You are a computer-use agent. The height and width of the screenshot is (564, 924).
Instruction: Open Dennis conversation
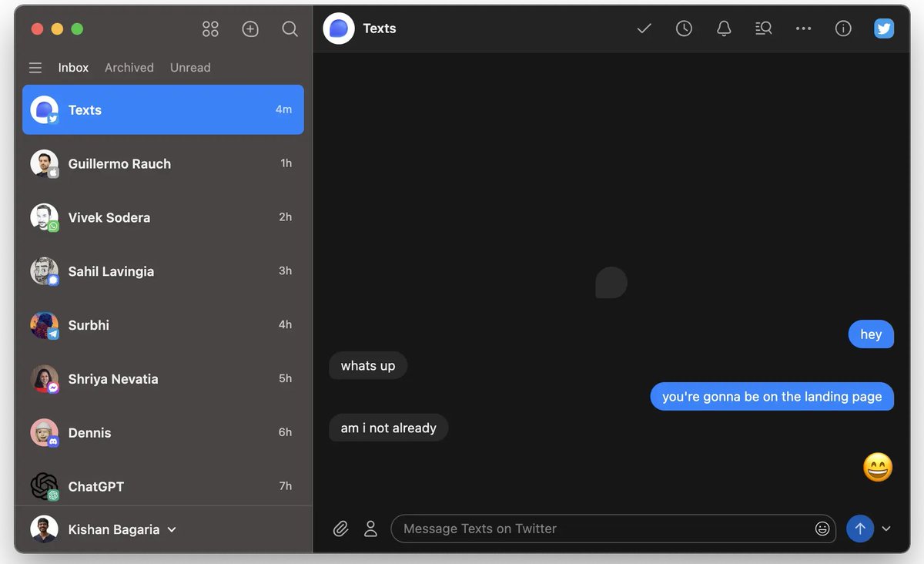click(x=163, y=433)
